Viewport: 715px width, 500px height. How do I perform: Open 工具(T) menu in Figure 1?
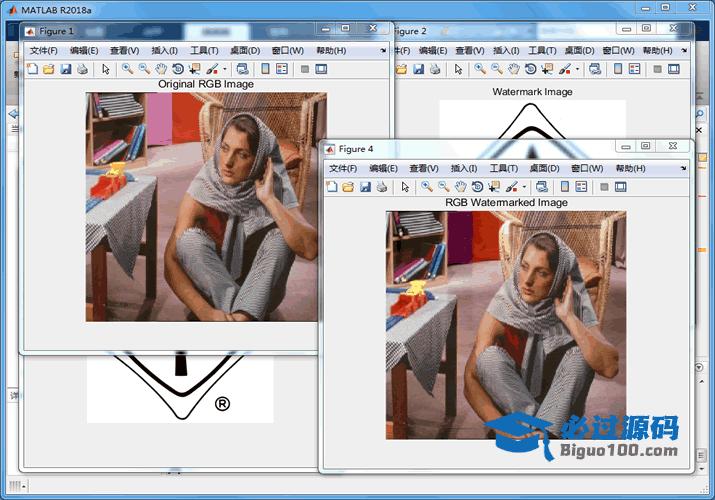pos(204,51)
